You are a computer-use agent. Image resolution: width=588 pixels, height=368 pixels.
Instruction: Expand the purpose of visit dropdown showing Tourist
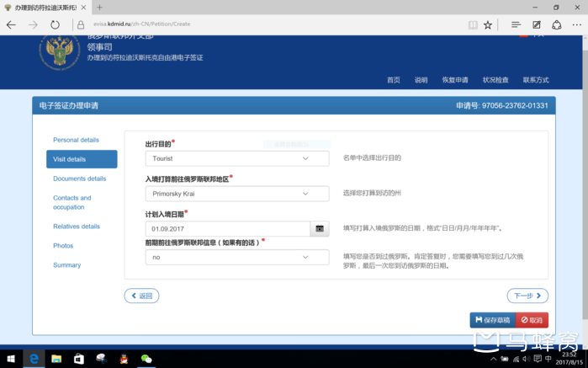click(236, 158)
